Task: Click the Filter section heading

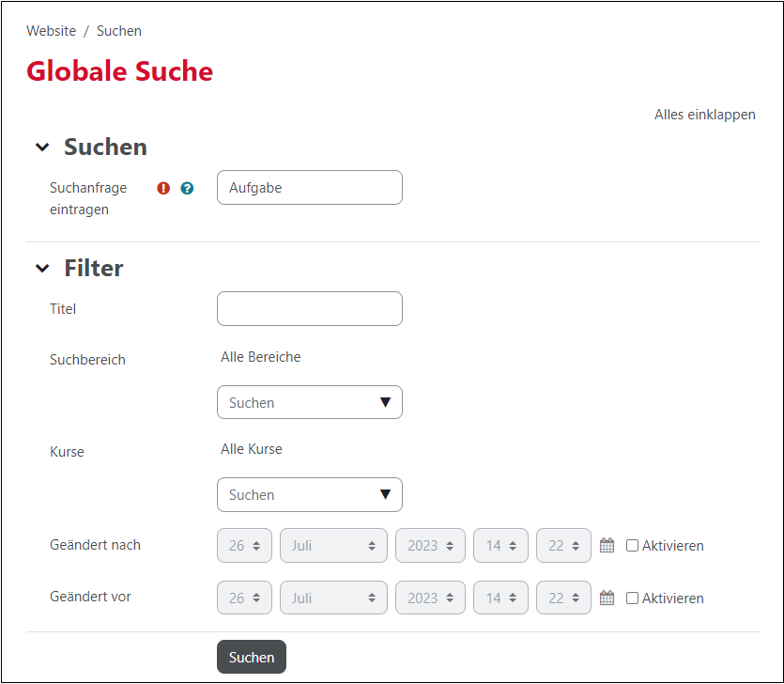Action: tap(94, 268)
